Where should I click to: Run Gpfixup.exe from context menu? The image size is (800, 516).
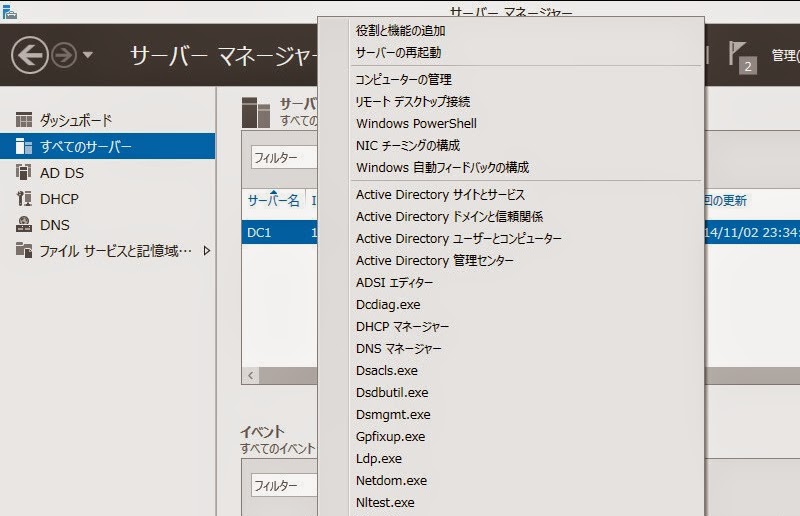point(390,436)
